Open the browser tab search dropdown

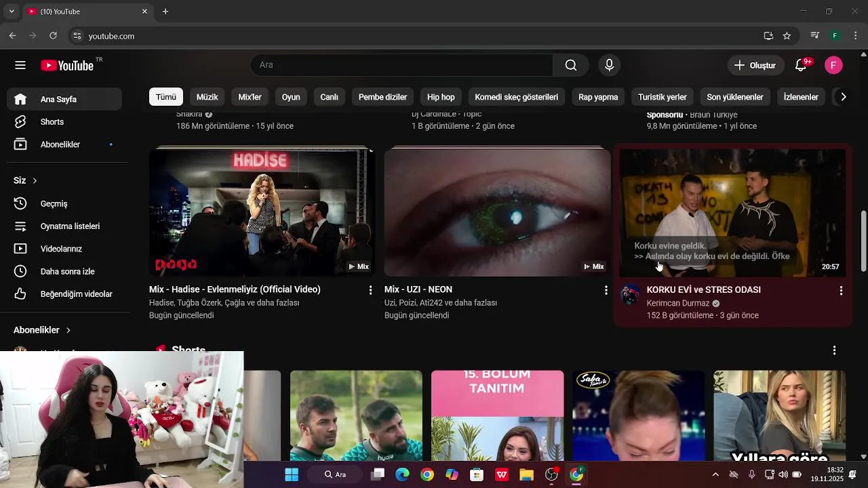[x=11, y=12]
